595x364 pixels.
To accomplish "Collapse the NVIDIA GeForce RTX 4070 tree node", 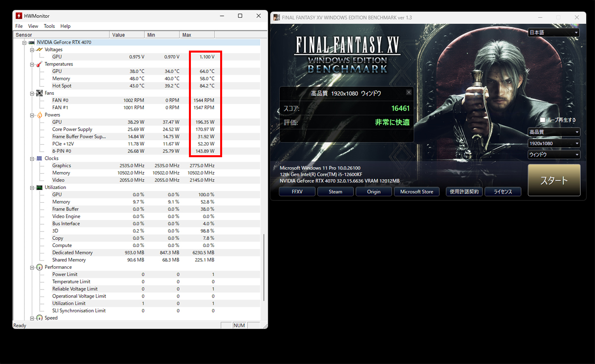I will point(24,43).
